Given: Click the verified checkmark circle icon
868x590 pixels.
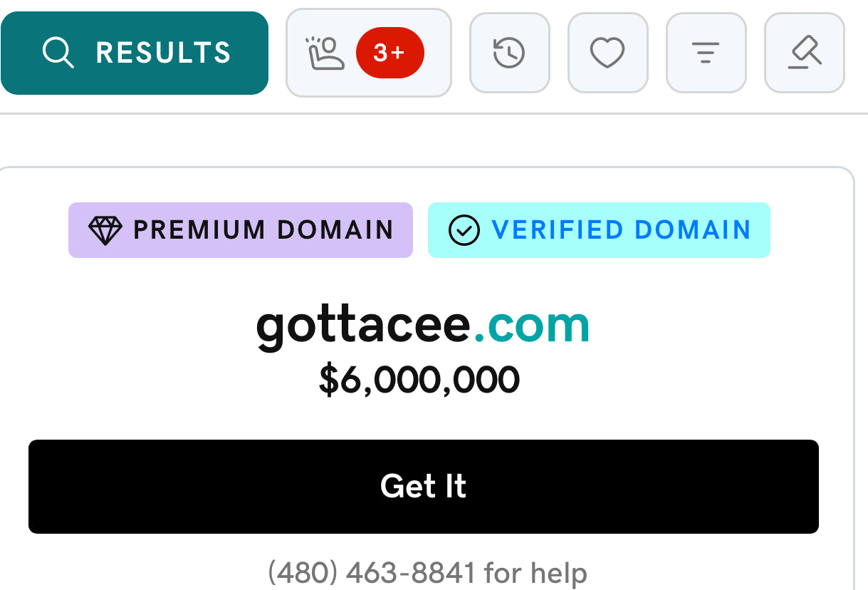Looking at the screenshot, I should pos(464,230).
